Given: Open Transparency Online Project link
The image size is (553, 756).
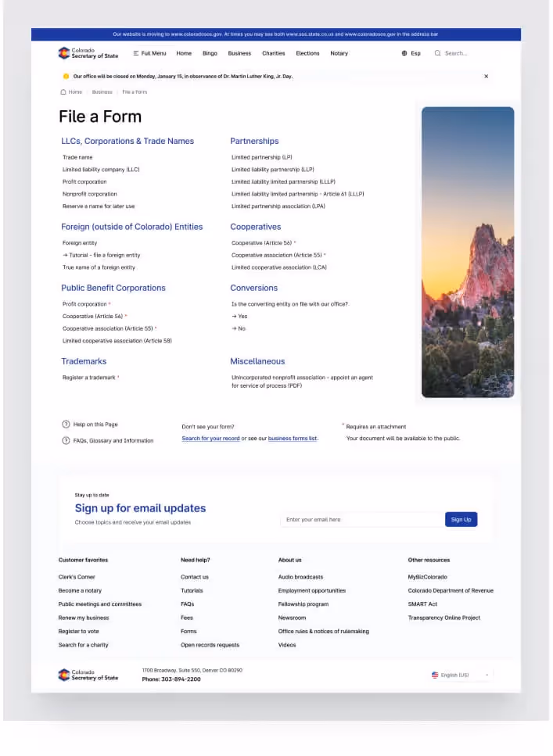Looking at the screenshot, I should (x=444, y=618).
